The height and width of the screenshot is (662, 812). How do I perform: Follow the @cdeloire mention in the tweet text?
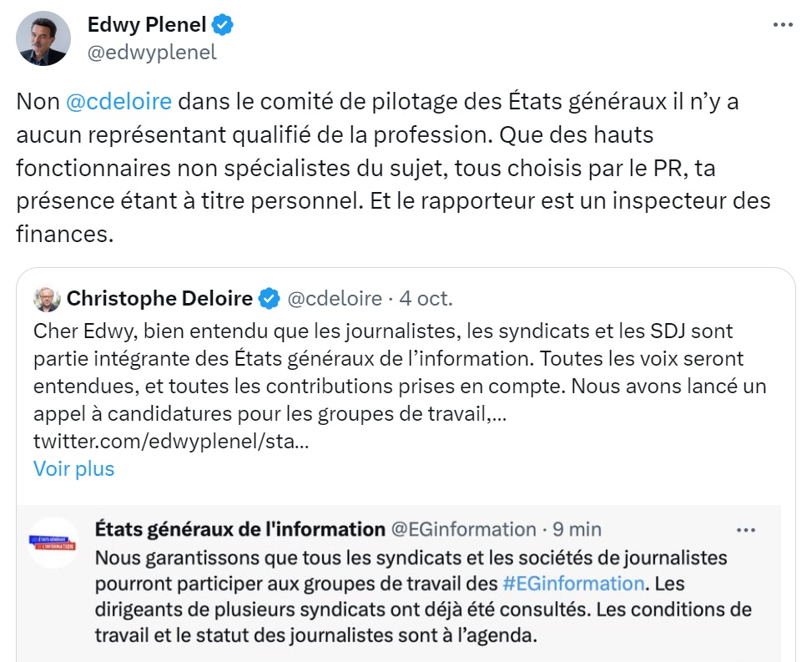tap(119, 102)
